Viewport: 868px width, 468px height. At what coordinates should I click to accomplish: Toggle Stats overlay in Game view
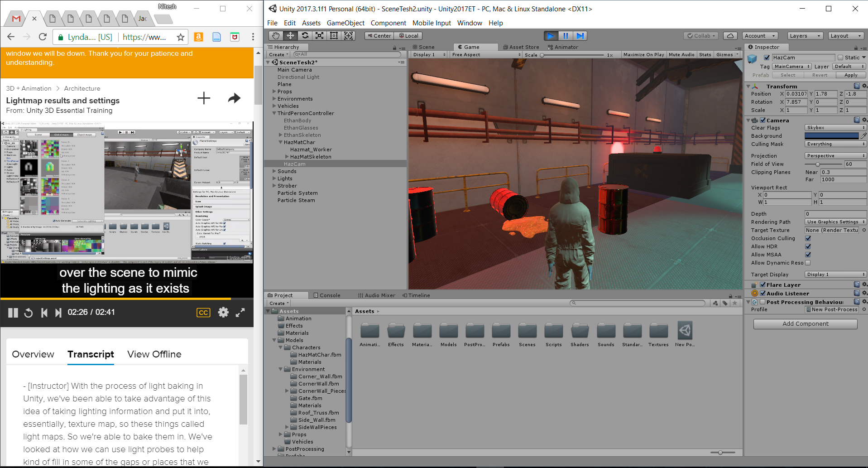point(705,55)
